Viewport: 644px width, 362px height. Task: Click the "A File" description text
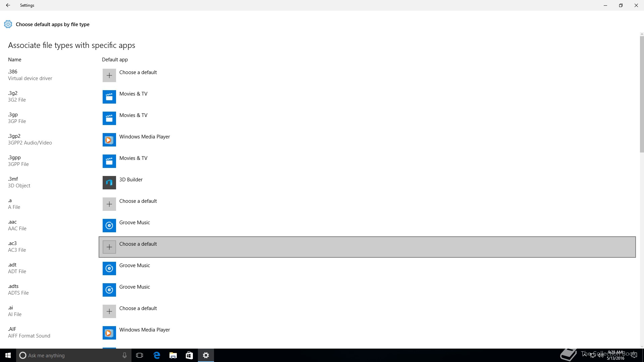point(14,207)
